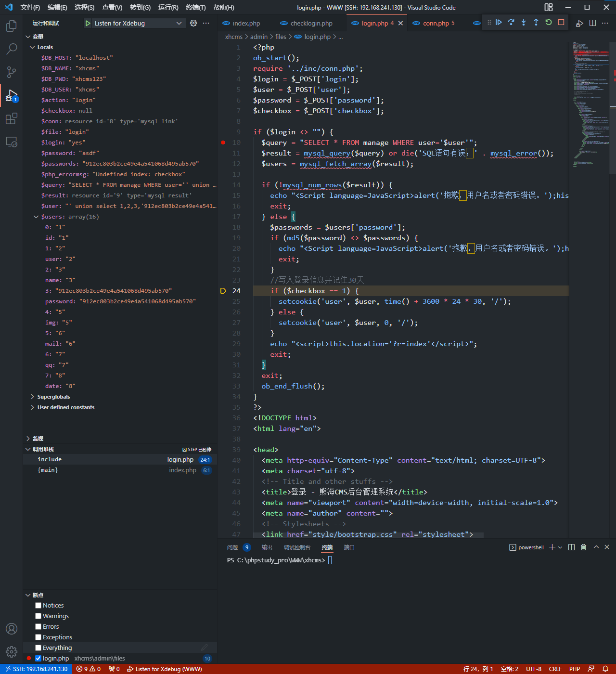Open the Accounts menu icon
This screenshot has height=674, width=616.
click(12, 629)
